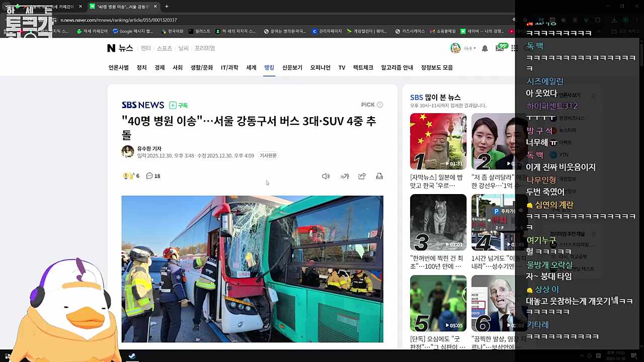Open the 하세 카페같이 bookmark

point(92,31)
